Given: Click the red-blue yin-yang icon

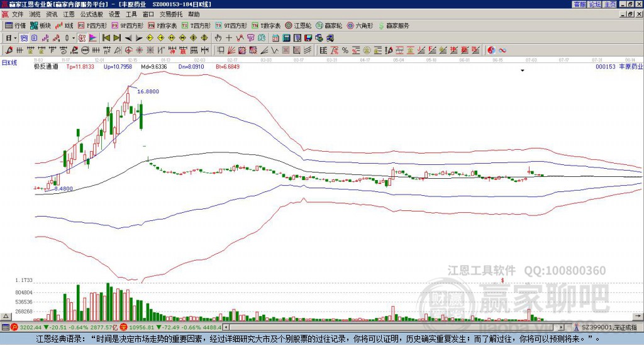Looking at the screenshot, I should point(491,50).
